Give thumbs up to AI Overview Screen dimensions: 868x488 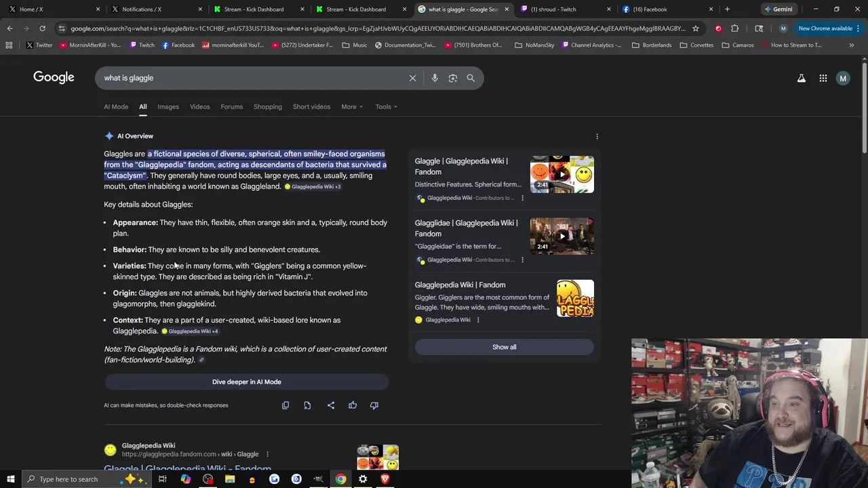pyautogui.click(x=353, y=405)
